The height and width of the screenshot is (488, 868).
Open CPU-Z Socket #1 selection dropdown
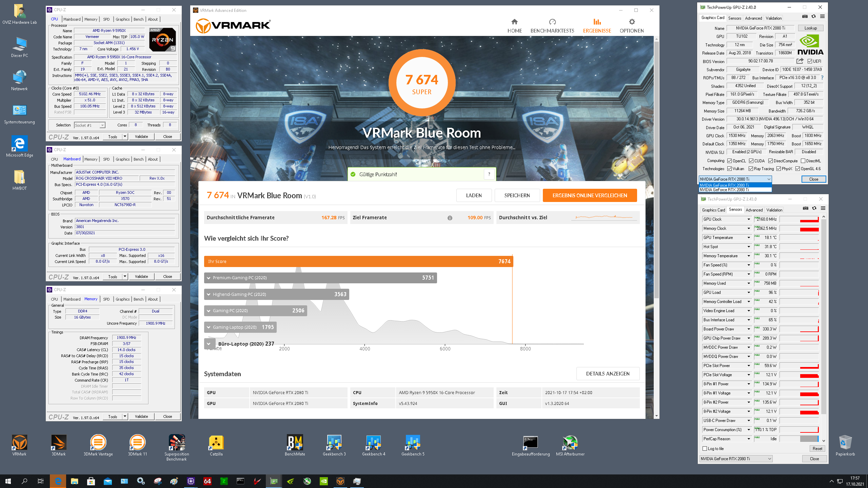pyautogui.click(x=90, y=125)
